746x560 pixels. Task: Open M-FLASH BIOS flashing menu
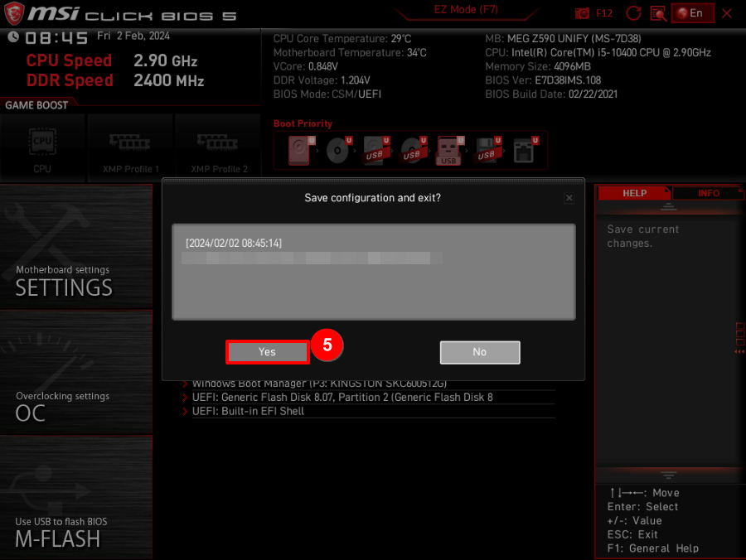coord(76,498)
